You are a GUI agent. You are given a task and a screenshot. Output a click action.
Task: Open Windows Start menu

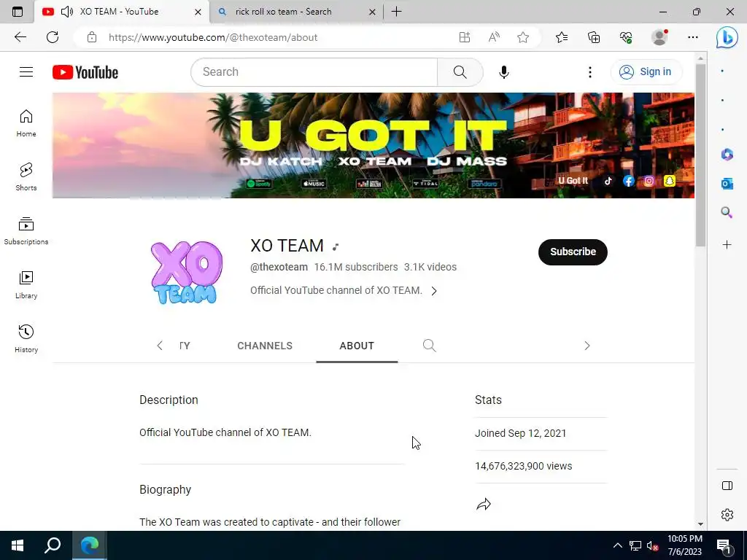[18, 545]
